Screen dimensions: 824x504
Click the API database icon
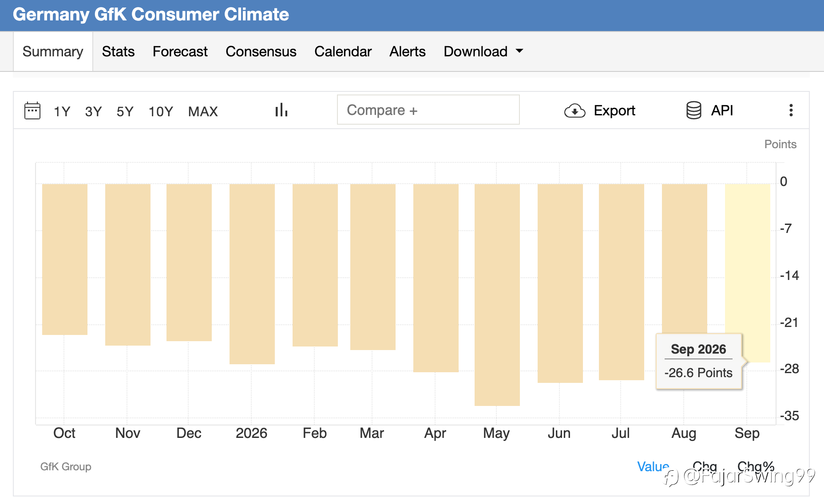[694, 110]
